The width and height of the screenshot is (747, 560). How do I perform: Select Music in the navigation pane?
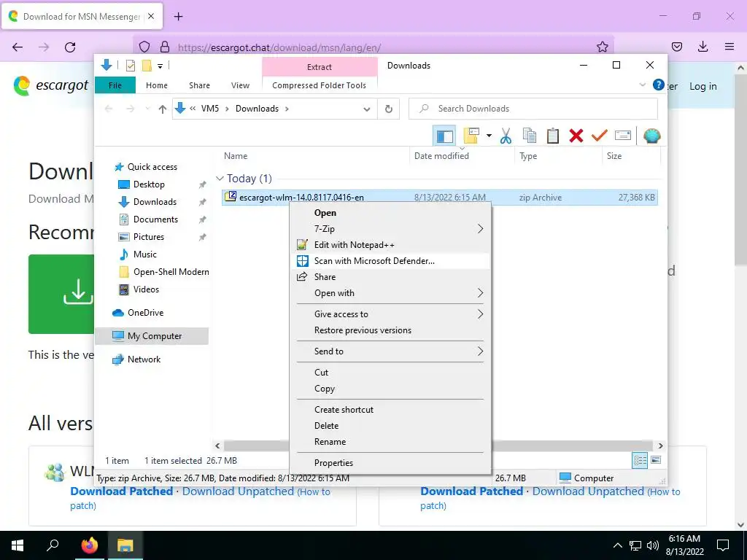(144, 254)
